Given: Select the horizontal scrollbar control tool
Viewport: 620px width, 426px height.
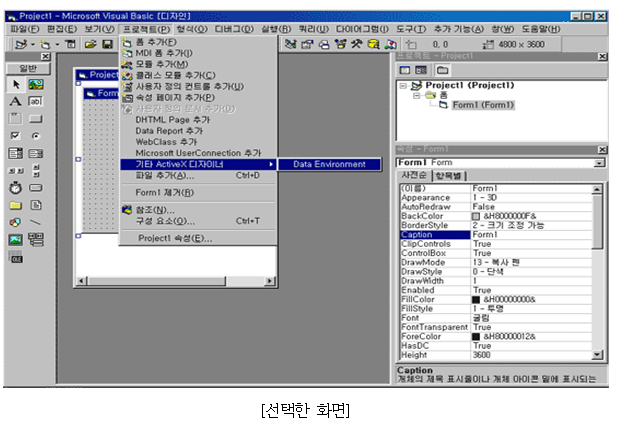Looking at the screenshot, I should [x=16, y=170].
